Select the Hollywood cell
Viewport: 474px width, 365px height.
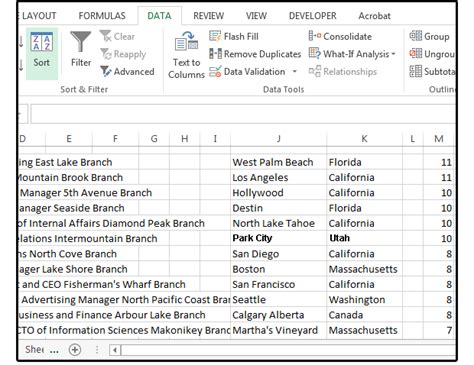tap(278, 193)
